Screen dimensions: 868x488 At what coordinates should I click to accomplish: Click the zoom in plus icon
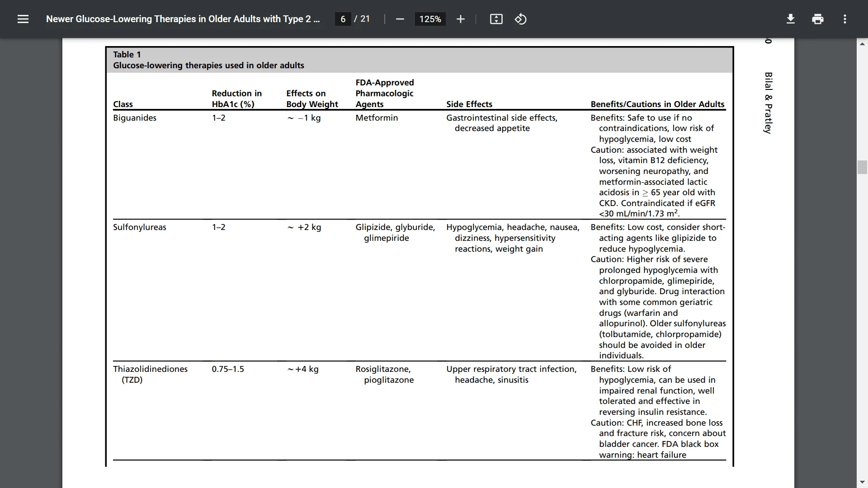click(460, 19)
